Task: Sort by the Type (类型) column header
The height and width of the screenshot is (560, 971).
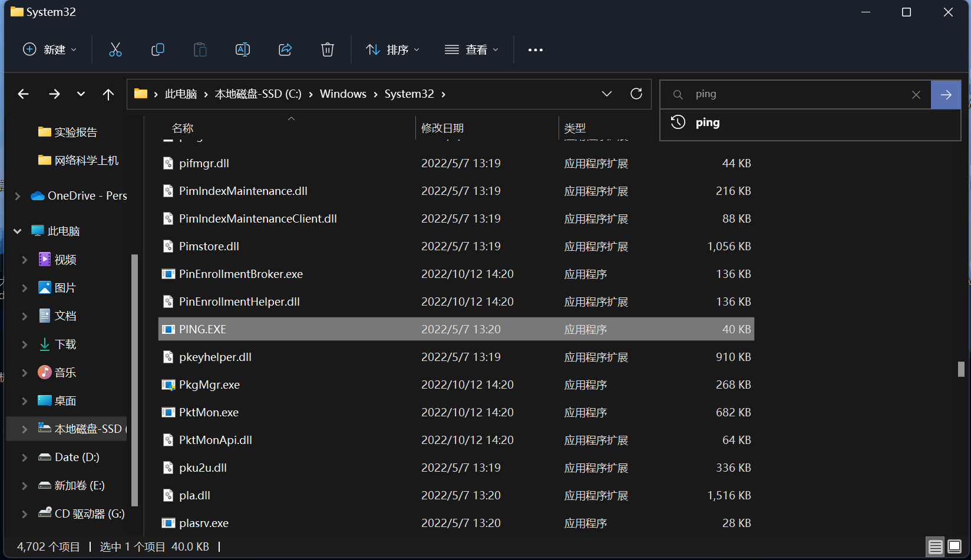Action: point(575,128)
